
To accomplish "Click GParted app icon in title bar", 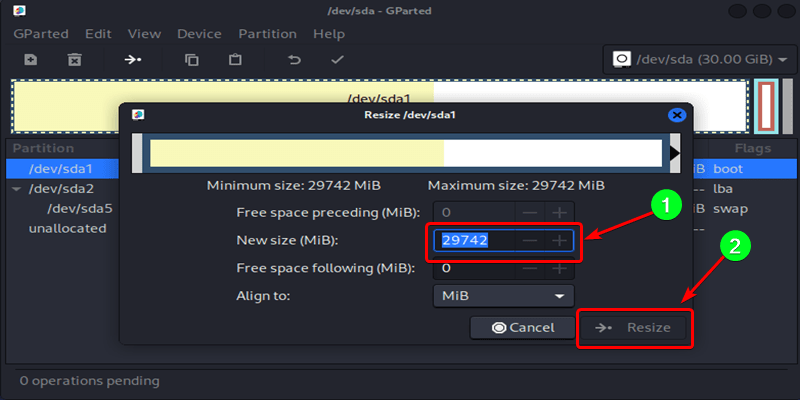I will 19,10.
